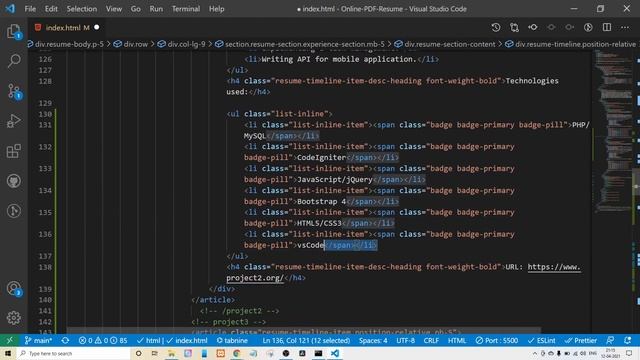Click the html | index.html status item

(x=172, y=340)
